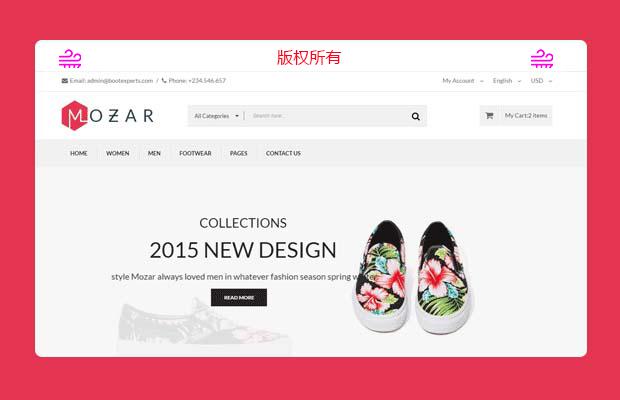The image size is (620, 400).
Task: Click the left pink wind icon
Action: coord(70,58)
